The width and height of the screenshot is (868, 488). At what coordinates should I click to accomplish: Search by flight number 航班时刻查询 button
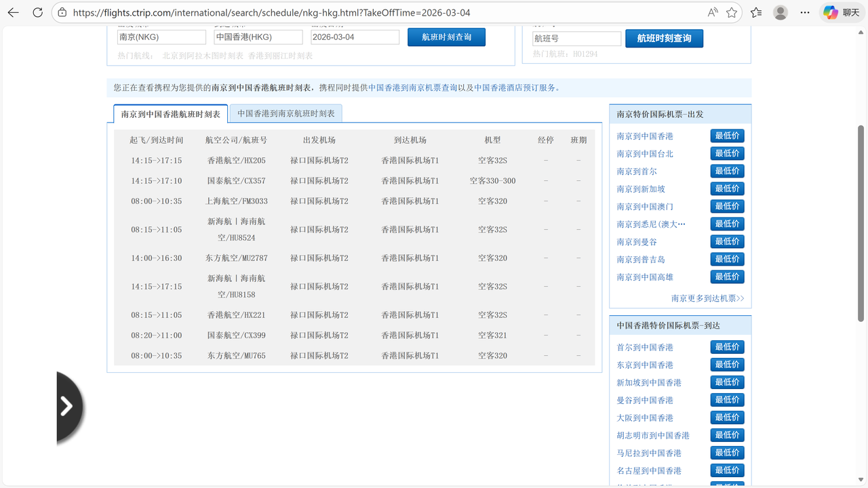point(665,39)
